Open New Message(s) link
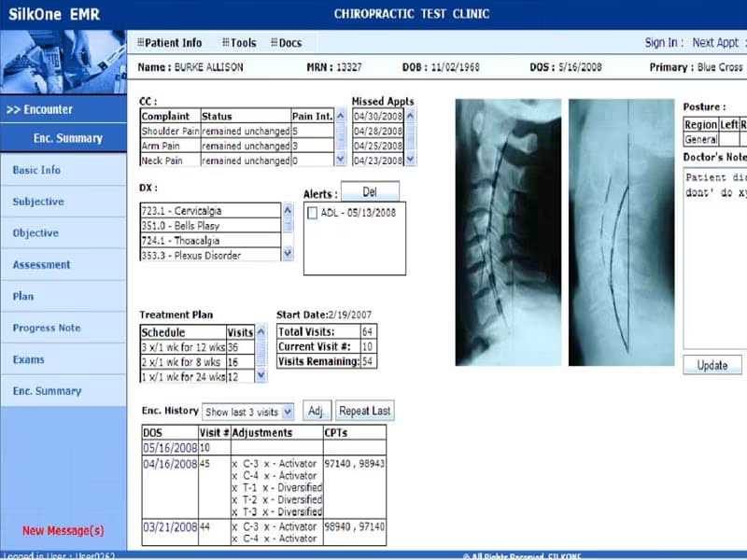The width and height of the screenshot is (747, 560). [x=63, y=530]
